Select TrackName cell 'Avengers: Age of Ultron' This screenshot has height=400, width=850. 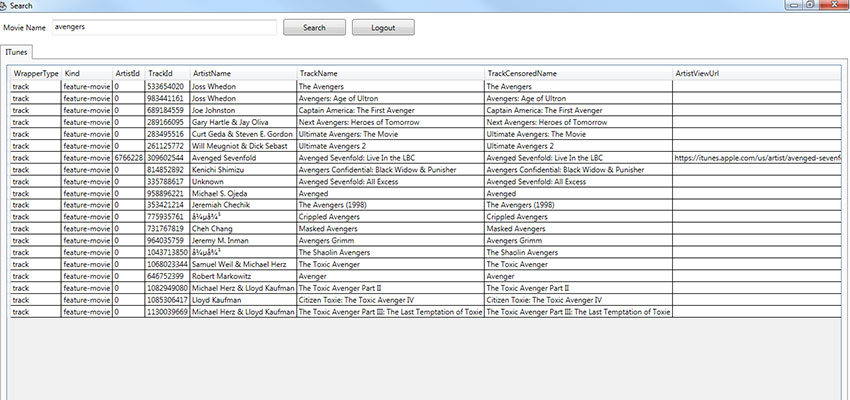coord(390,98)
